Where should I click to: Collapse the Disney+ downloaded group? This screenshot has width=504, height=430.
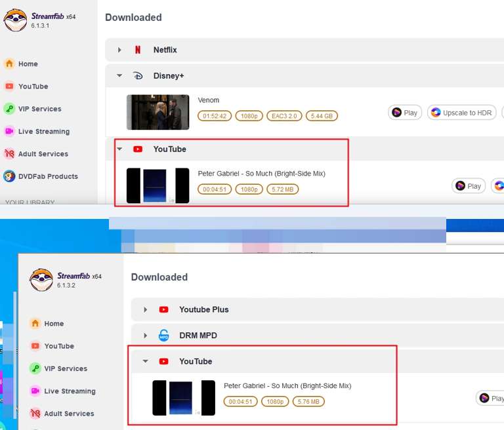119,76
